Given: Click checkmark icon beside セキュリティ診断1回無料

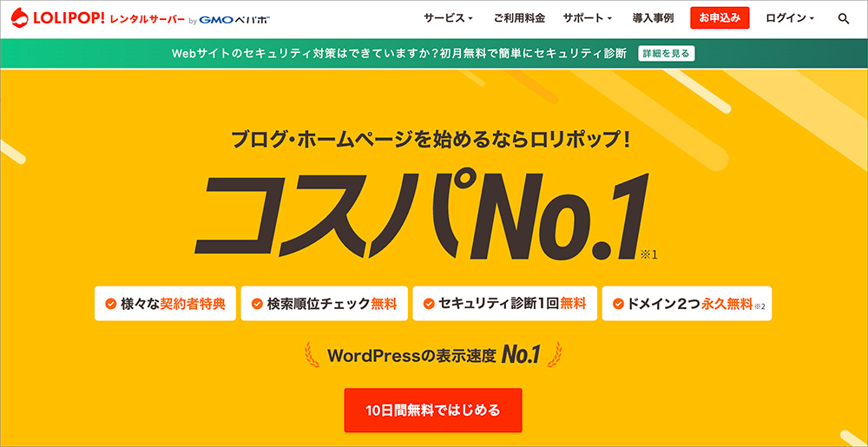Looking at the screenshot, I should click(x=429, y=304).
